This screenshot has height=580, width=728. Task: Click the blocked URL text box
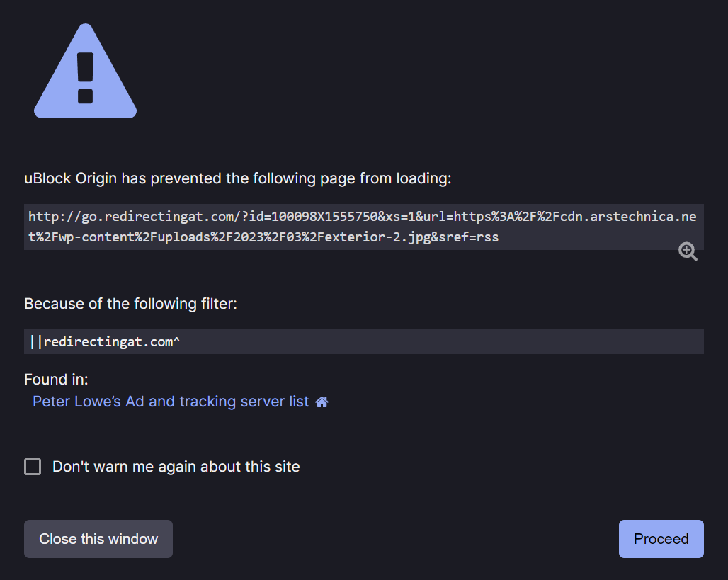(363, 227)
